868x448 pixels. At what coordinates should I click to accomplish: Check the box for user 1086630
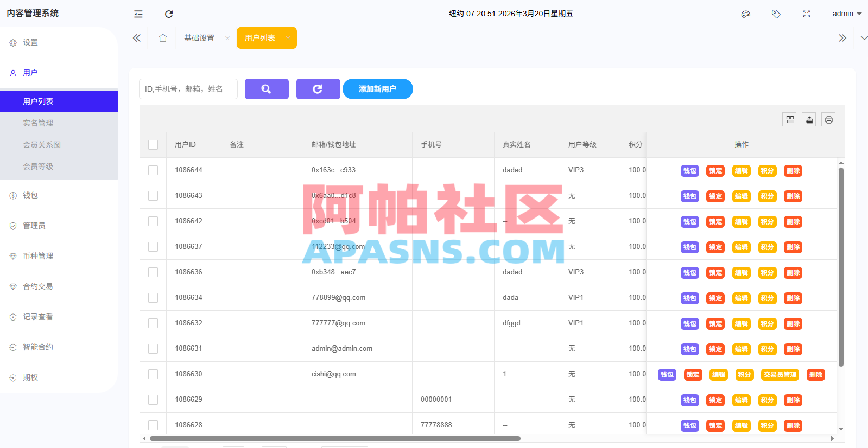pyautogui.click(x=153, y=374)
